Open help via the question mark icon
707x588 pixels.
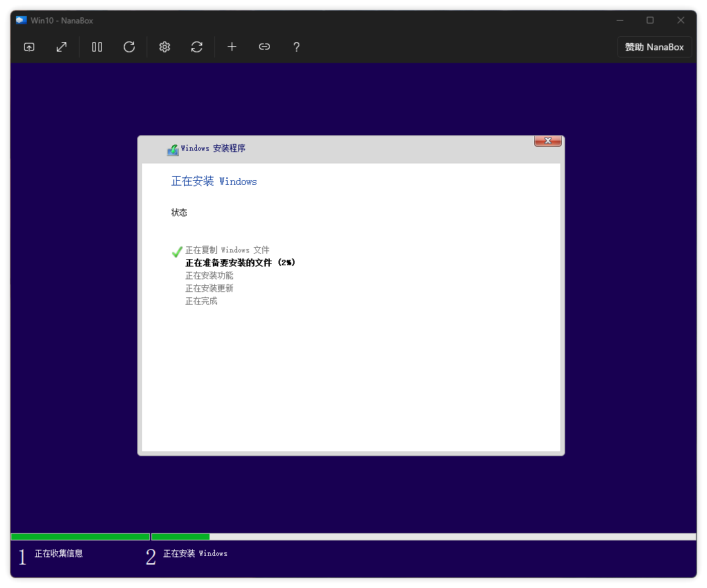pyautogui.click(x=297, y=47)
